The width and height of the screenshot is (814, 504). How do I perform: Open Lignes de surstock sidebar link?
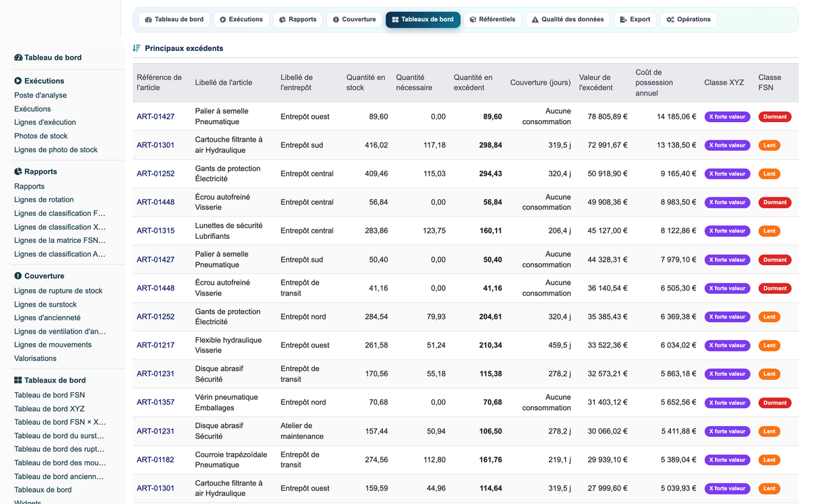pos(45,305)
